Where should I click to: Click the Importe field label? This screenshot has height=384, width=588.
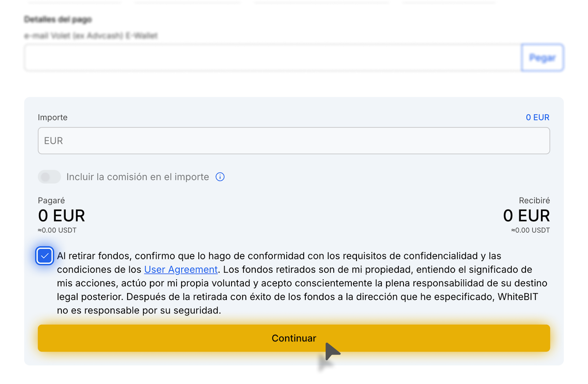[x=53, y=117]
